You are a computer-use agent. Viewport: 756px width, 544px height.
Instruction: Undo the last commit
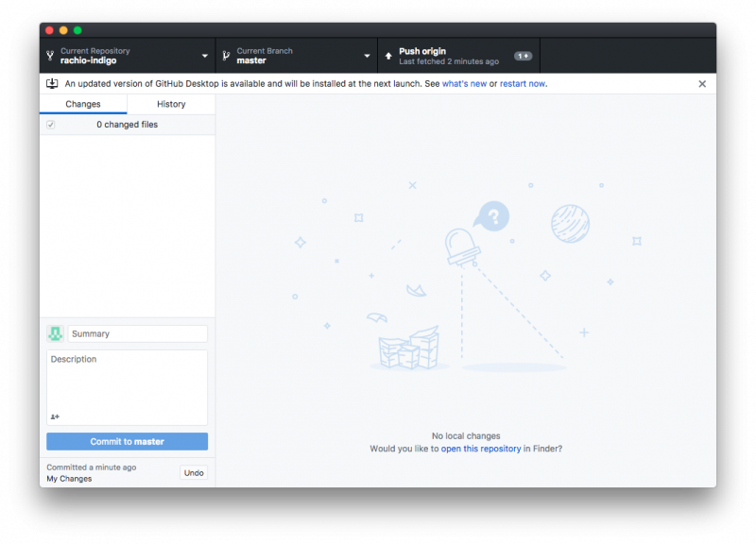pos(194,472)
